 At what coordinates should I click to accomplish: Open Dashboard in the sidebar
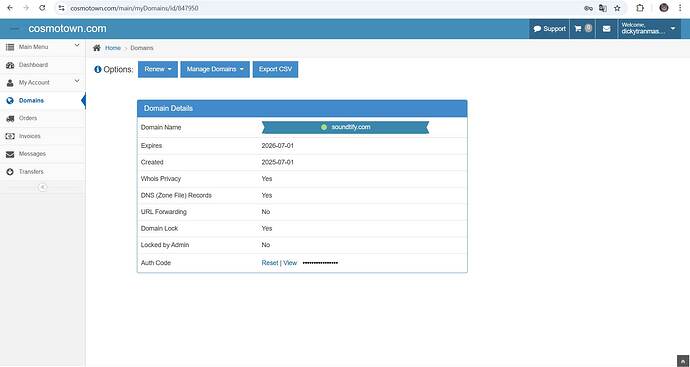pos(33,65)
